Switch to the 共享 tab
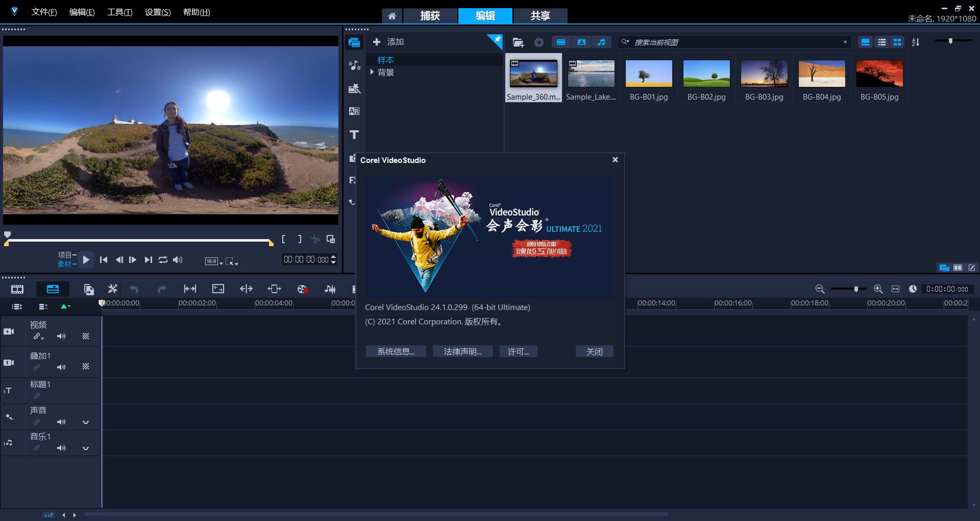Image resolution: width=980 pixels, height=521 pixels. coord(540,16)
